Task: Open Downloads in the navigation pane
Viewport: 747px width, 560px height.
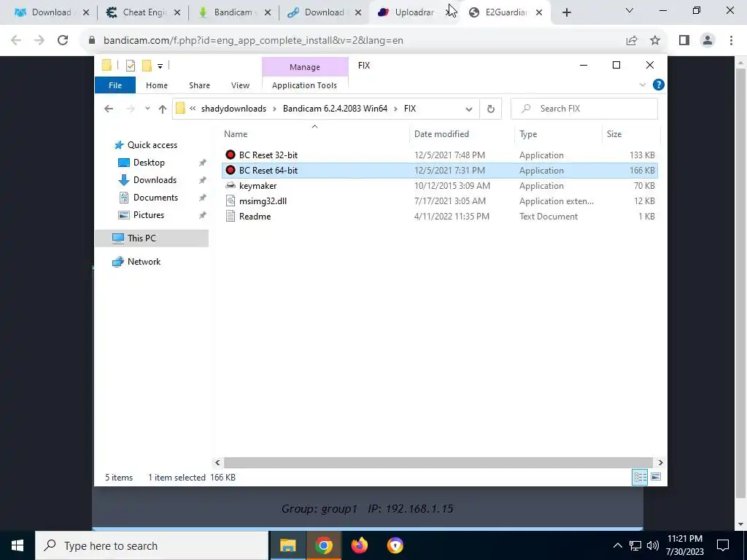Action: point(155,180)
